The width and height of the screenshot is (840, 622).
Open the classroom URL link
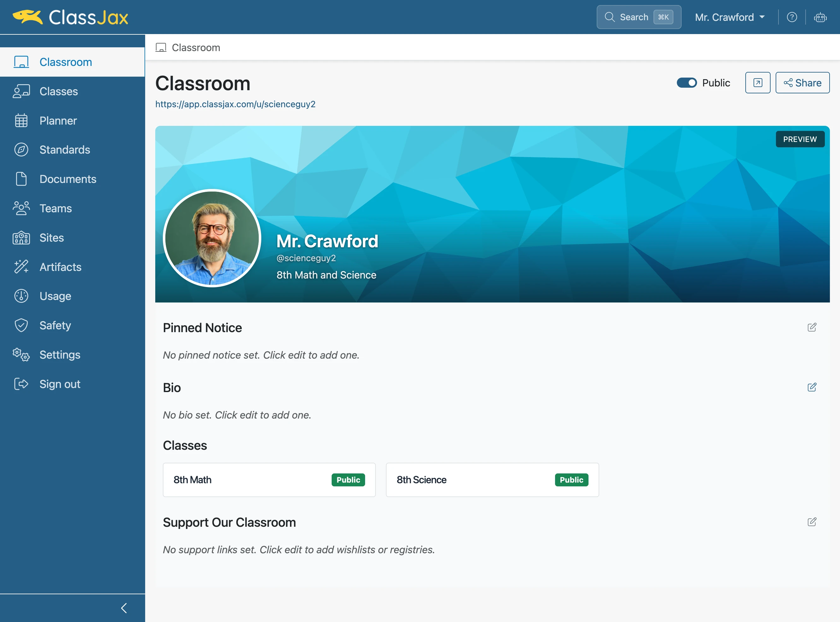pyautogui.click(x=235, y=104)
